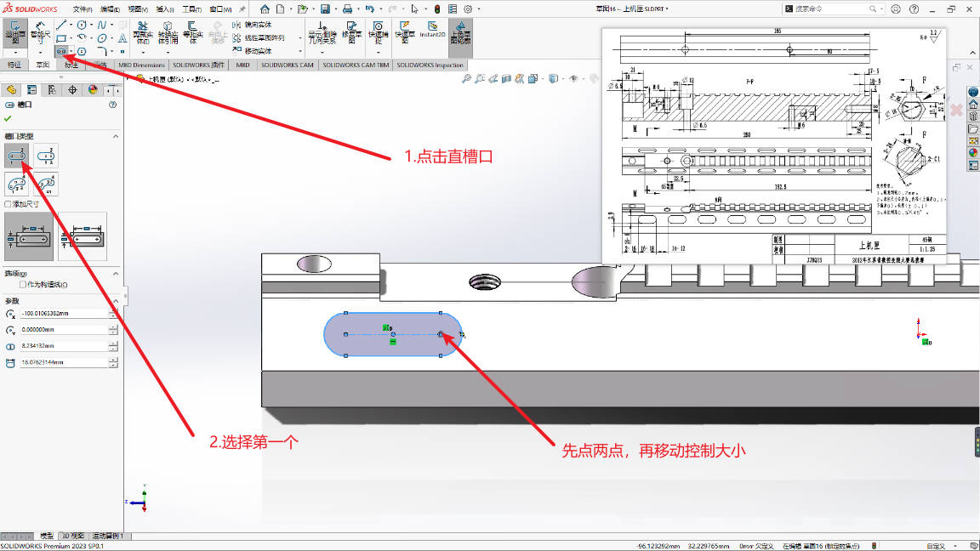Click the Straight Slot tool in toolbar
The height and width of the screenshot is (551, 980).
(x=61, y=51)
